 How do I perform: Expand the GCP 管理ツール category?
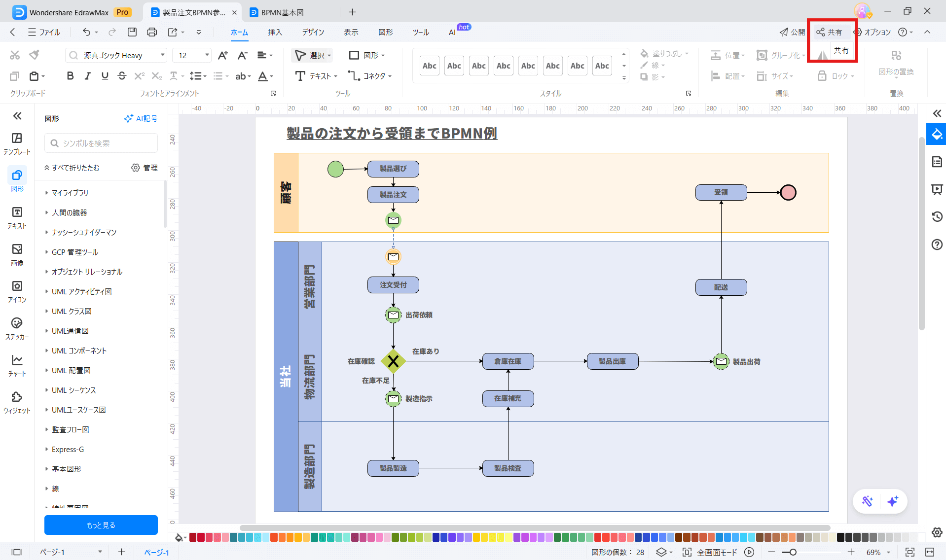coord(75,252)
